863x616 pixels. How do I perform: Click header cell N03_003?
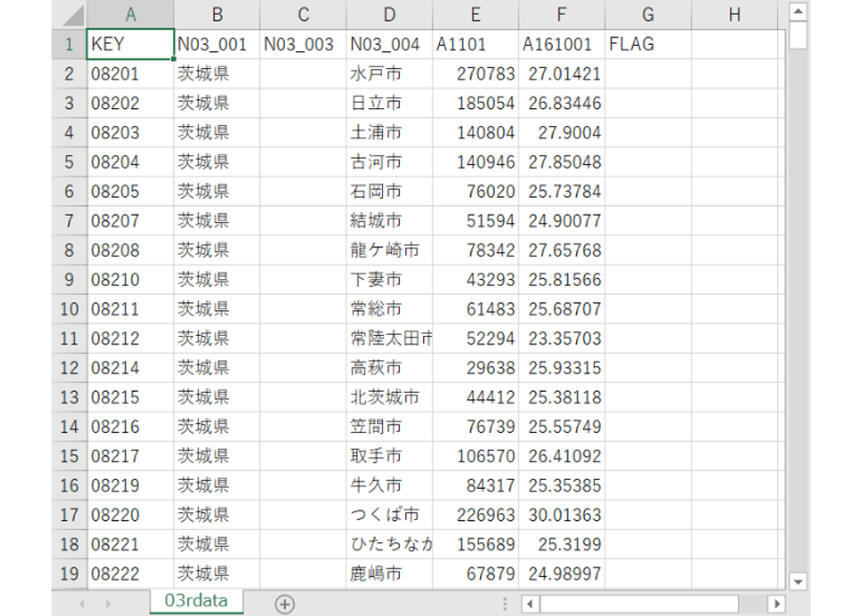(x=304, y=44)
